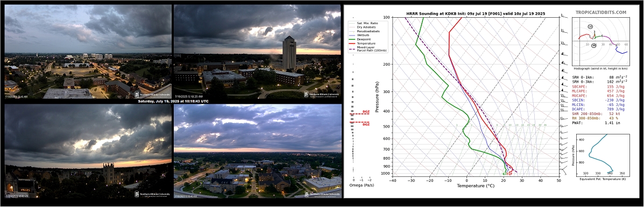644x207 pixels.
Task: Click the Saturday July 19 UTC timestamp caption
Action: click(173, 101)
